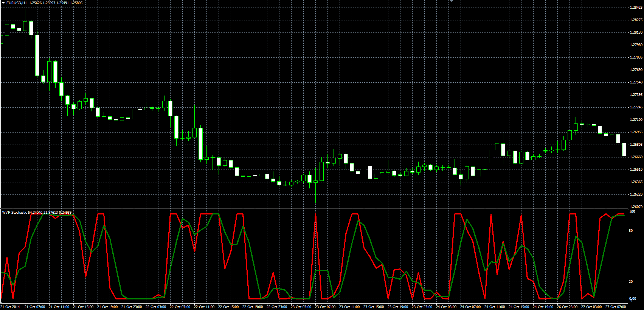The width and height of the screenshot is (644, 310).
Task: Click the 1.26220 price label
Action: click(636, 194)
